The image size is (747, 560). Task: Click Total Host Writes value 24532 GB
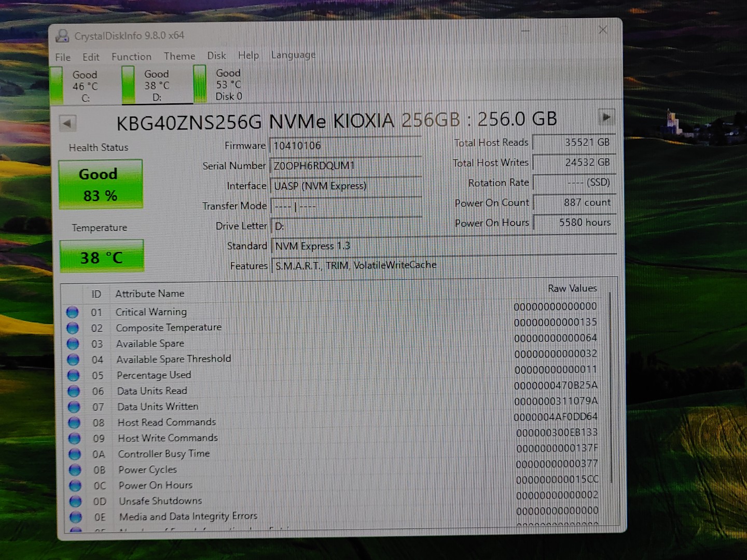pyautogui.click(x=574, y=162)
